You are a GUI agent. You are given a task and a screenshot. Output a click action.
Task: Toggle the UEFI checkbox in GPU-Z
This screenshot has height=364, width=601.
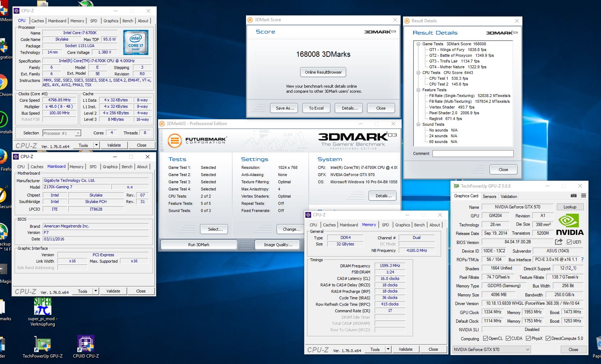[x=569, y=242]
